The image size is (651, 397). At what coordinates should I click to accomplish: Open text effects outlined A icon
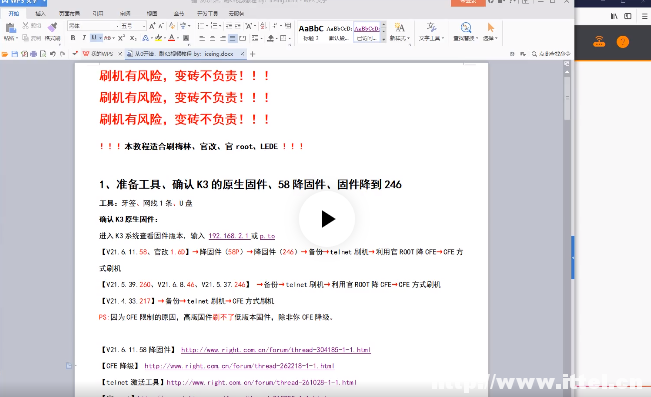tap(145, 38)
